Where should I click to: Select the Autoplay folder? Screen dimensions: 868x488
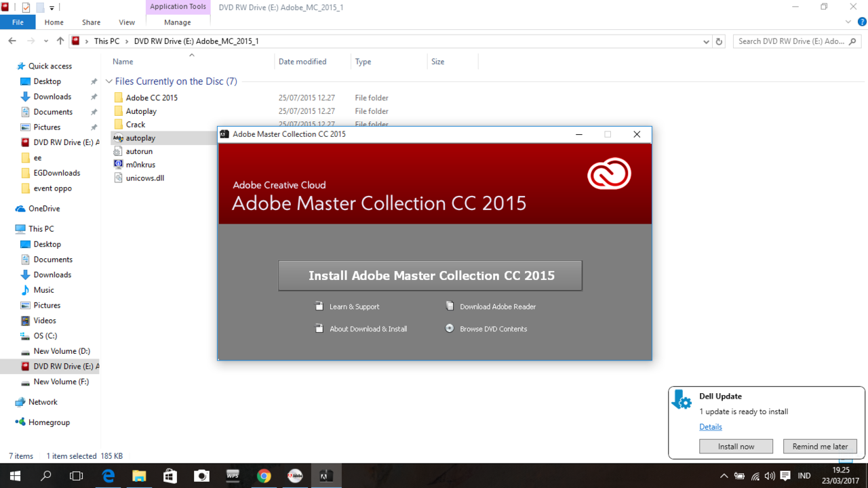point(141,111)
